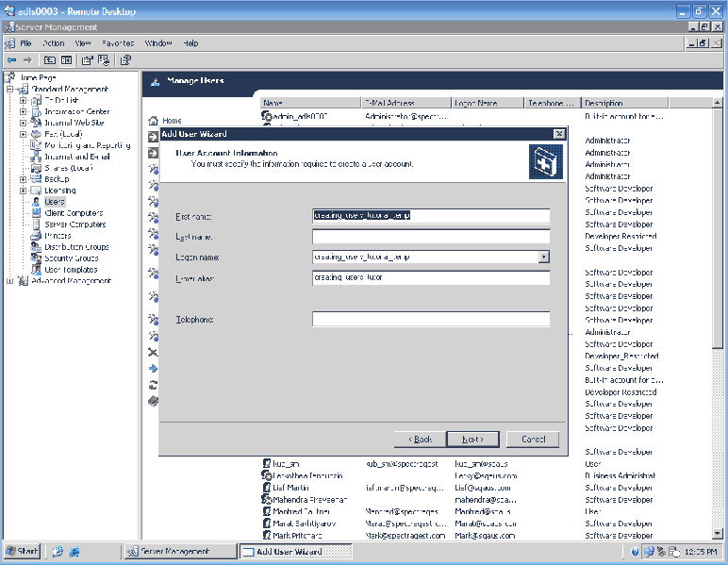Open the Favorites menu

(118, 43)
